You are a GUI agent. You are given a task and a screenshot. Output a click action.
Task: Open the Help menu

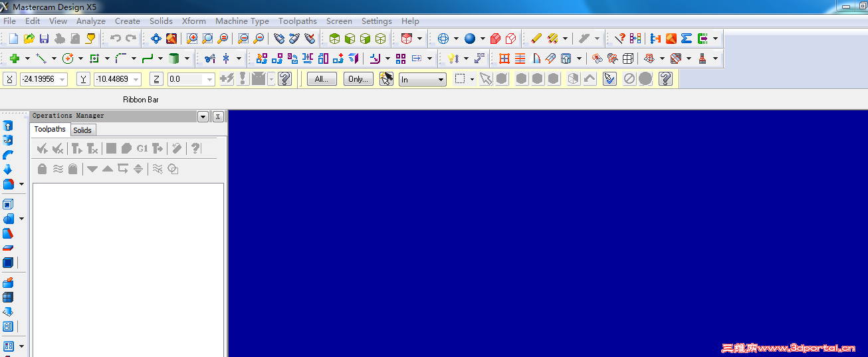pyautogui.click(x=410, y=21)
